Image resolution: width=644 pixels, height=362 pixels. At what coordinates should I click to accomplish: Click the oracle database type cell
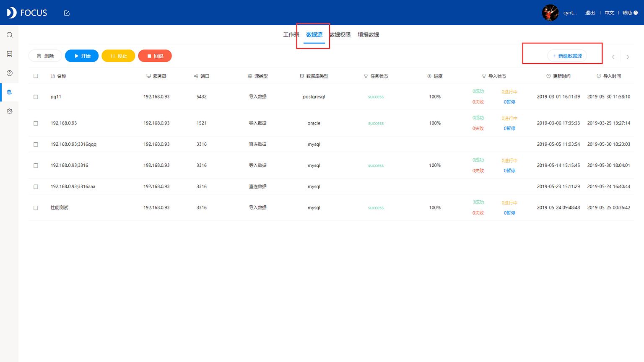tap(314, 123)
